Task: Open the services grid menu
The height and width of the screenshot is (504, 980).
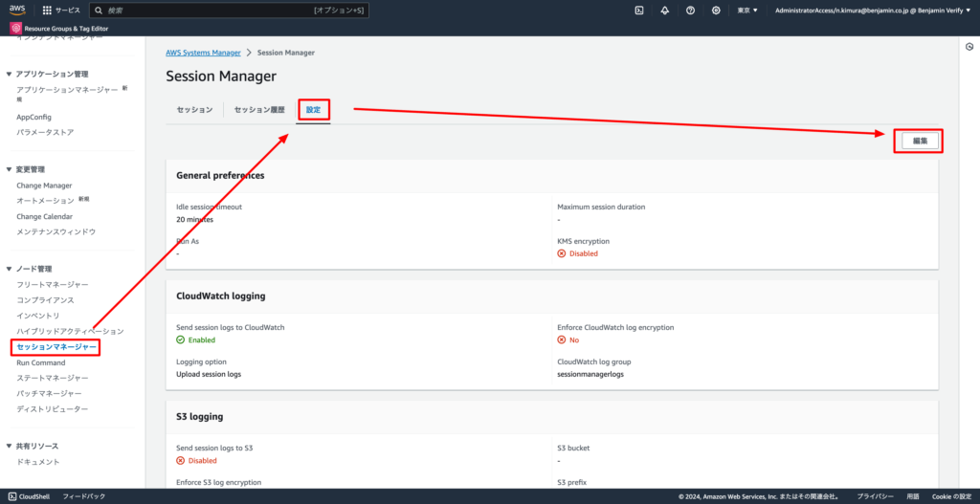Action: pyautogui.click(x=47, y=10)
